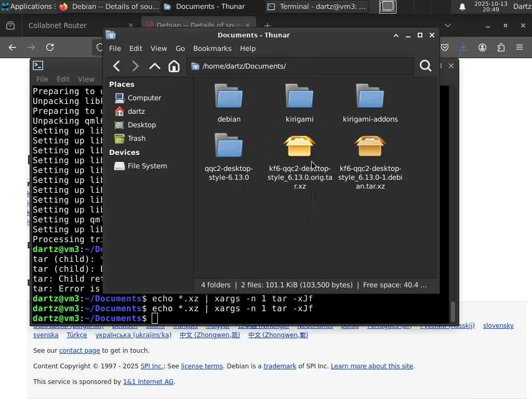Click the Thunar location path field
The height and width of the screenshot is (399, 532).
300,66
